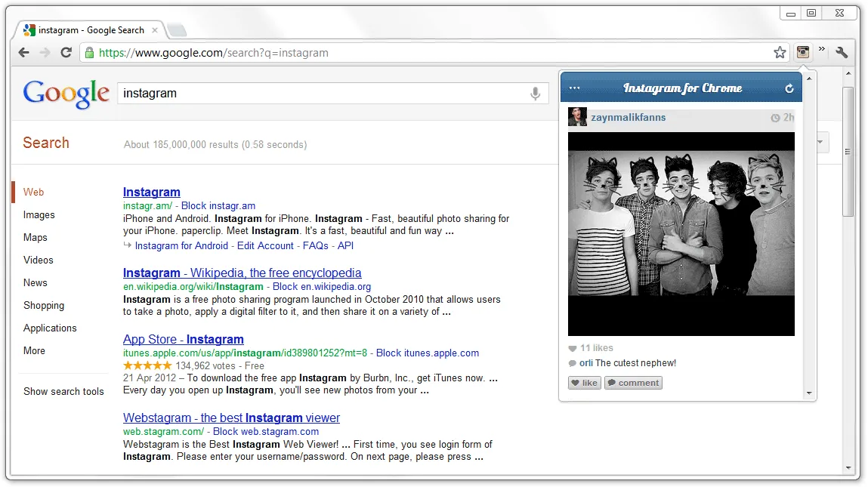Click Show search tools in the sidebar

pyautogui.click(x=63, y=391)
